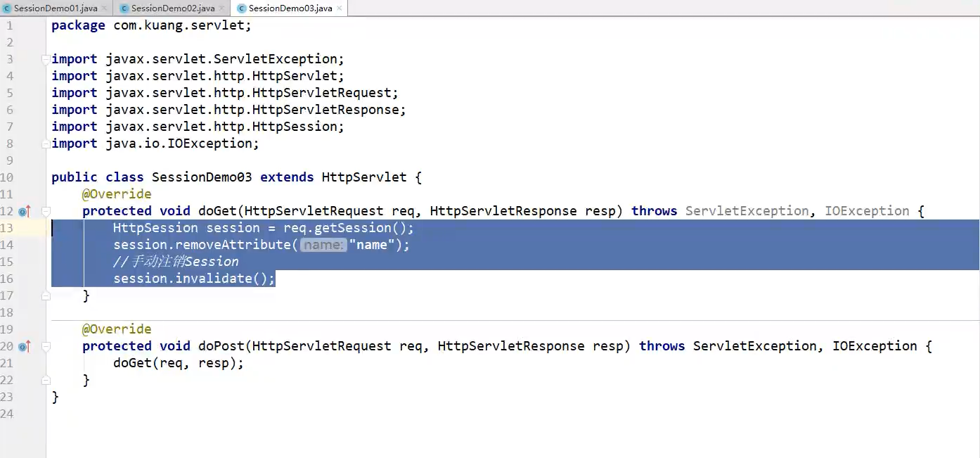Click the import of HttpServletResponse
The height and width of the screenshot is (458, 980).
coord(229,110)
